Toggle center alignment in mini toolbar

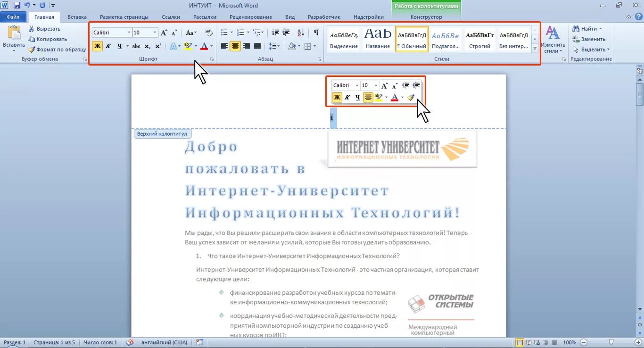click(368, 98)
